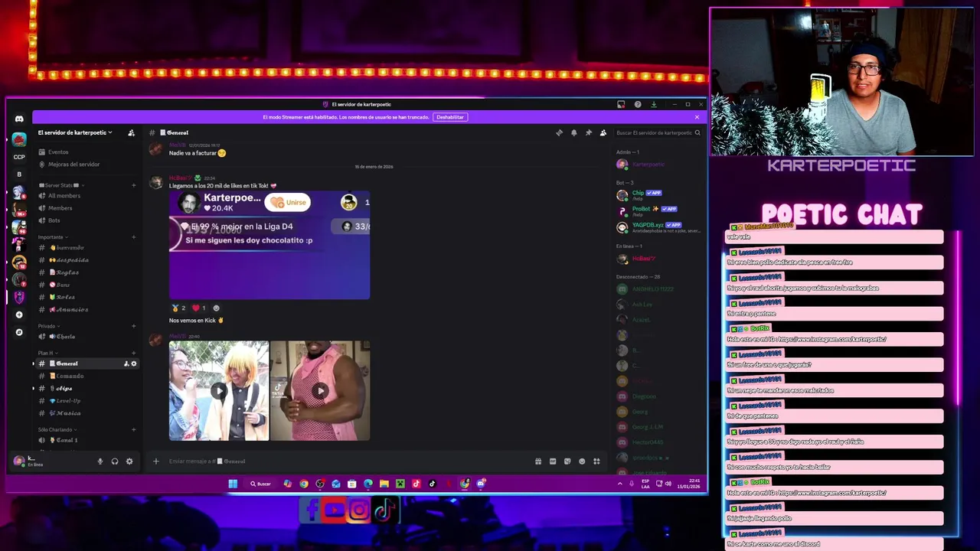Open the Discord inbox icon in title bar
The width and height of the screenshot is (980, 551).
pos(621,104)
